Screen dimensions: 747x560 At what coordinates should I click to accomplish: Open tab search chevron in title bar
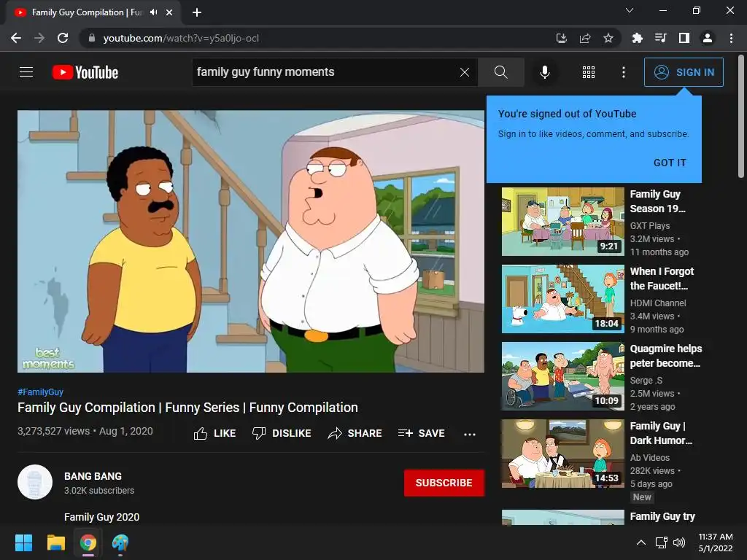click(630, 10)
